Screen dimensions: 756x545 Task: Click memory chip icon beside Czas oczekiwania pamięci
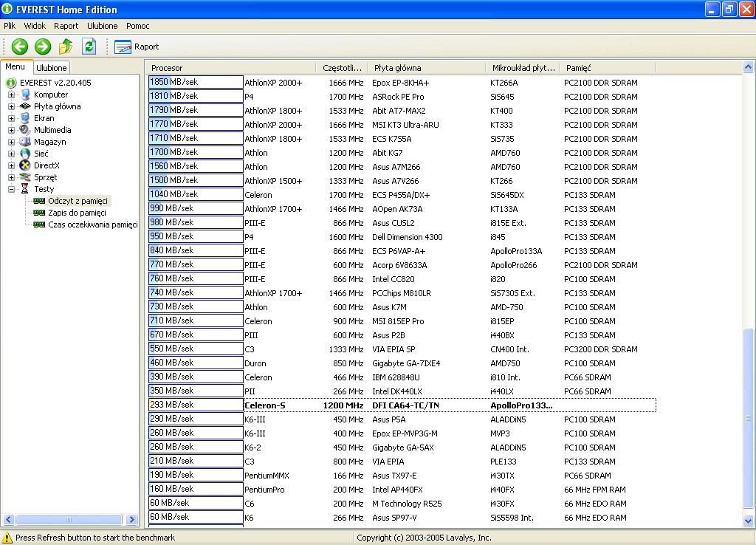click(x=39, y=224)
